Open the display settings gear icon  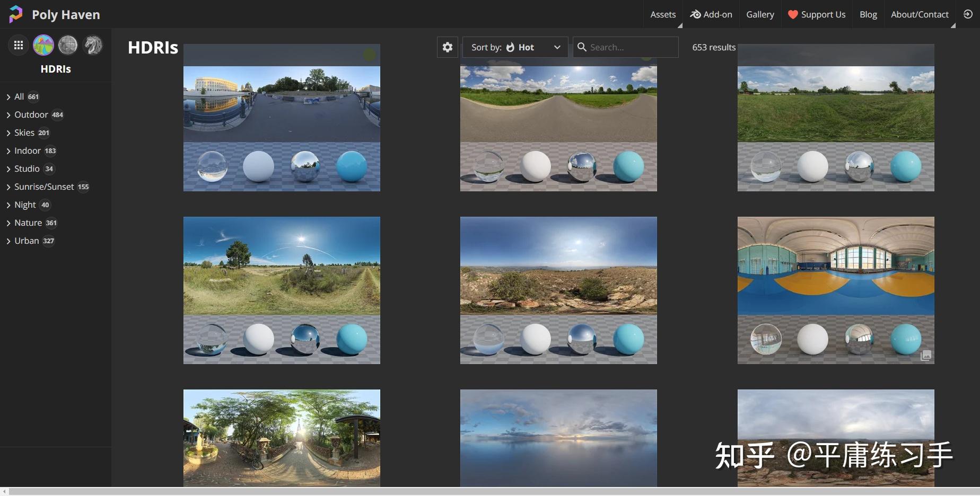coord(447,47)
